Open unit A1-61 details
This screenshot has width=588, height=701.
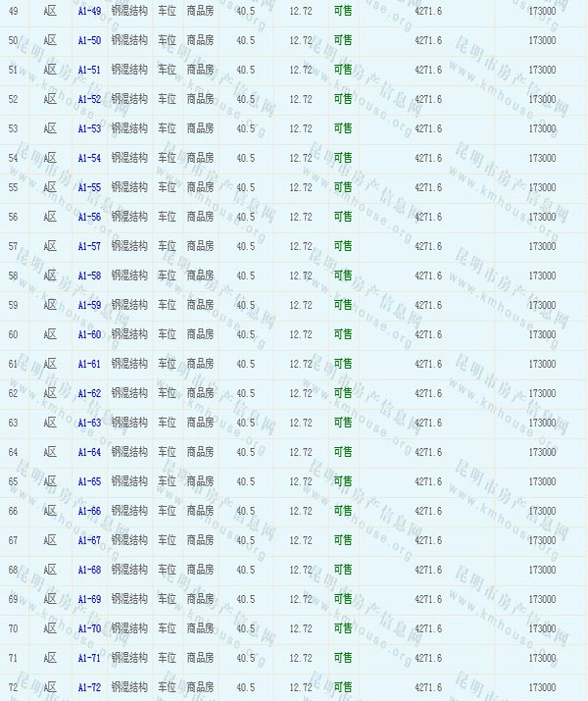[89, 364]
